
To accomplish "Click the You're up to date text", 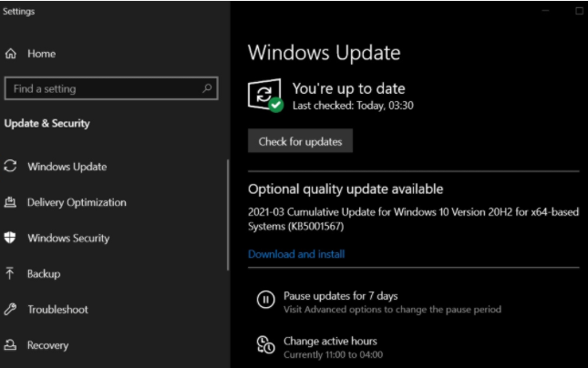I will (349, 89).
